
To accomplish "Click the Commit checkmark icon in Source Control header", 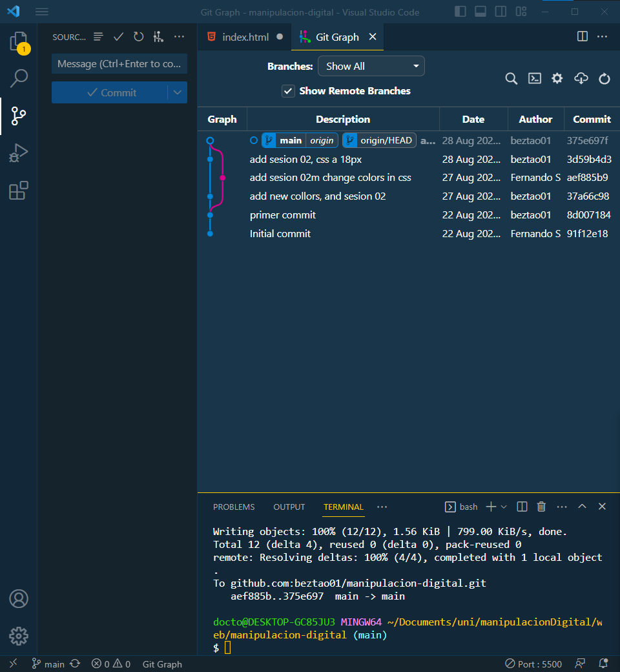I will coord(118,37).
